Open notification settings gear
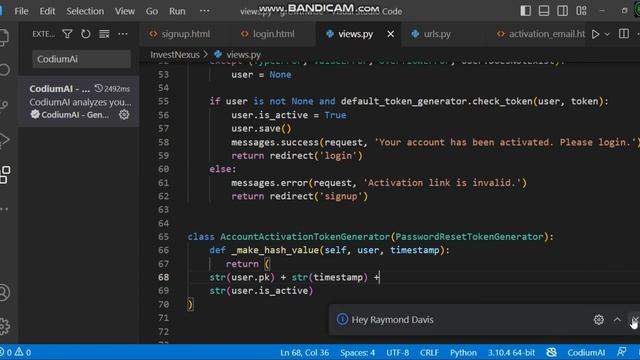Image resolution: width=640 pixels, height=360 pixels. [x=598, y=320]
